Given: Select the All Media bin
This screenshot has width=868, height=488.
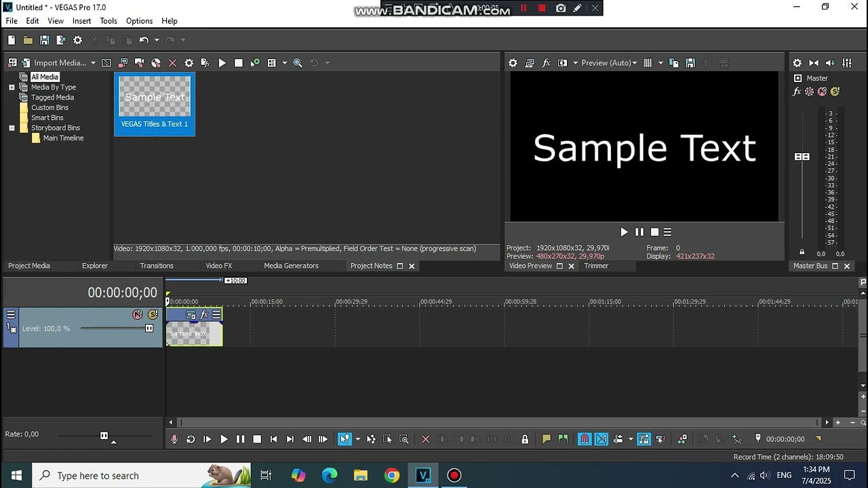Looking at the screenshot, I should pos(45,77).
